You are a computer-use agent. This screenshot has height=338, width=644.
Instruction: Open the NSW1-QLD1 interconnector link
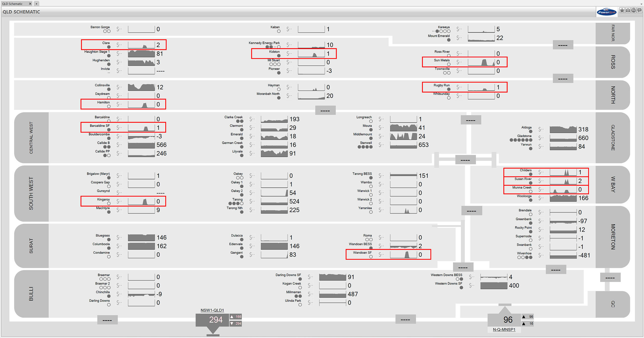click(212, 310)
